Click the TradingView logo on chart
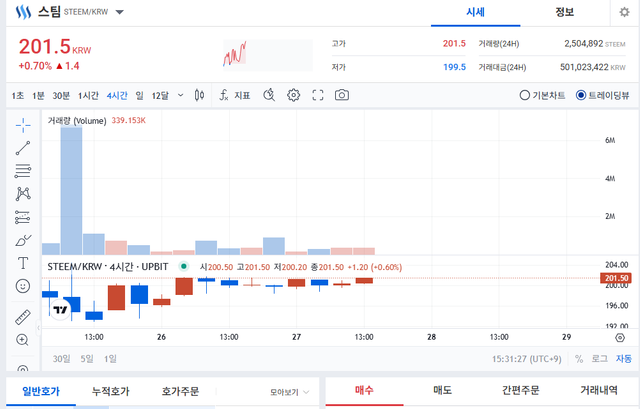This screenshot has width=640, height=409. click(x=60, y=310)
